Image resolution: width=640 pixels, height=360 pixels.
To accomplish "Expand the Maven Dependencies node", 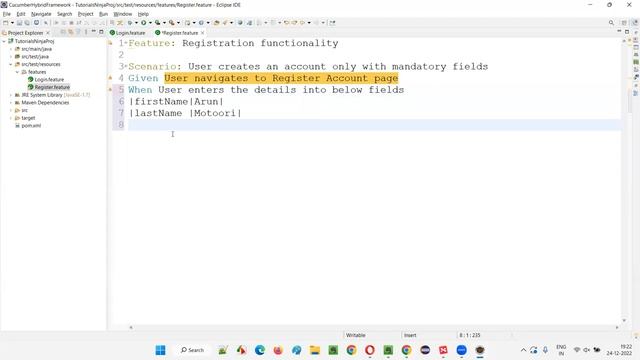I will tap(11, 102).
